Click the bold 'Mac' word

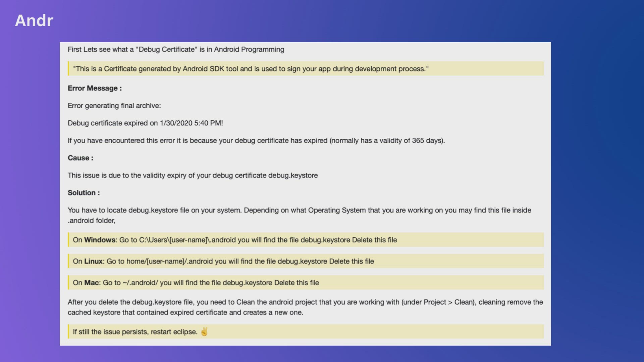click(91, 283)
